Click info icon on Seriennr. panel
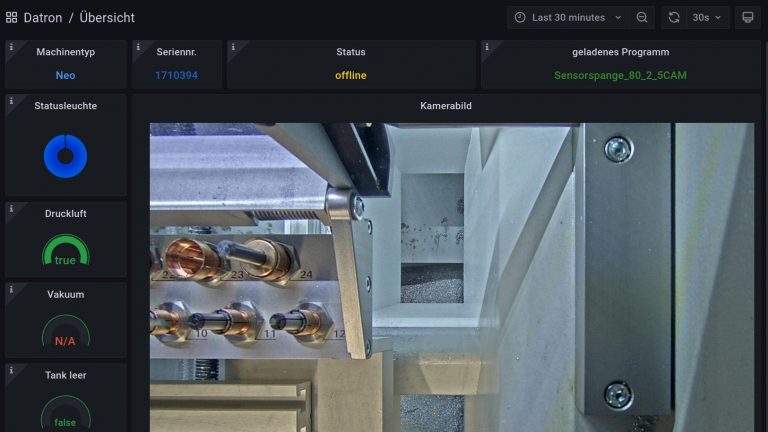Image resolution: width=768 pixels, height=432 pixels. click(x=138, y=47)
